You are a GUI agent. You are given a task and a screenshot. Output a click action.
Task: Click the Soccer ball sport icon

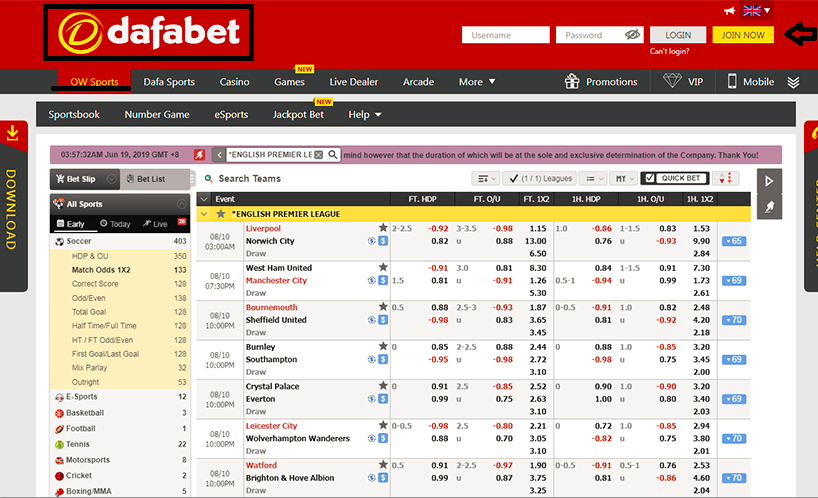(59, 241)
